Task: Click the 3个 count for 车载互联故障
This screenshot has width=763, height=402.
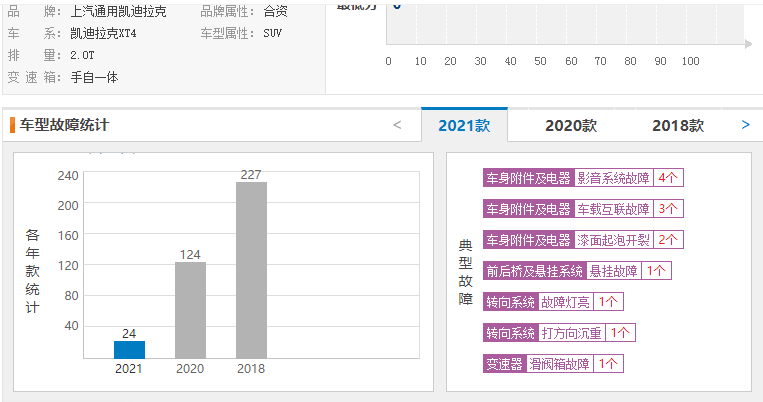Action: [x=668, y=209]
